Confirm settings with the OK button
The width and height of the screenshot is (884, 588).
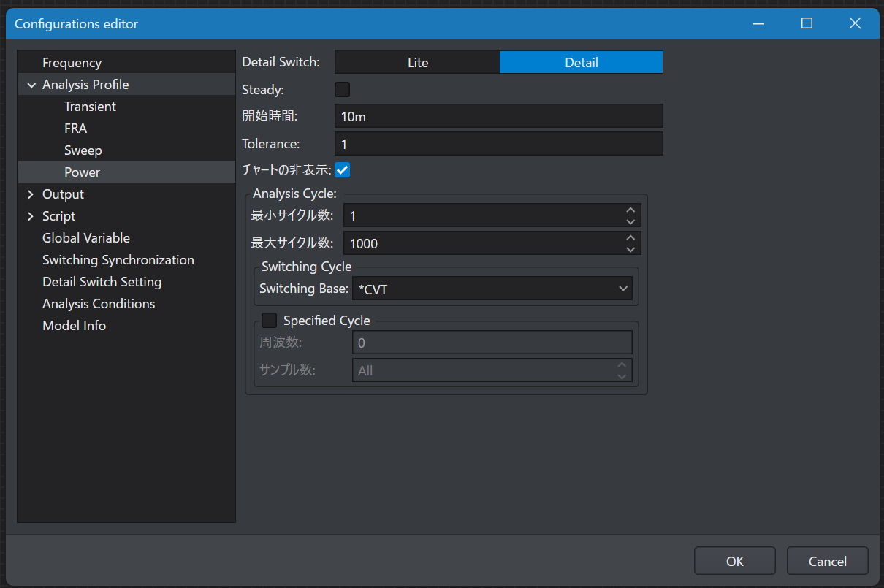point(735,561)
